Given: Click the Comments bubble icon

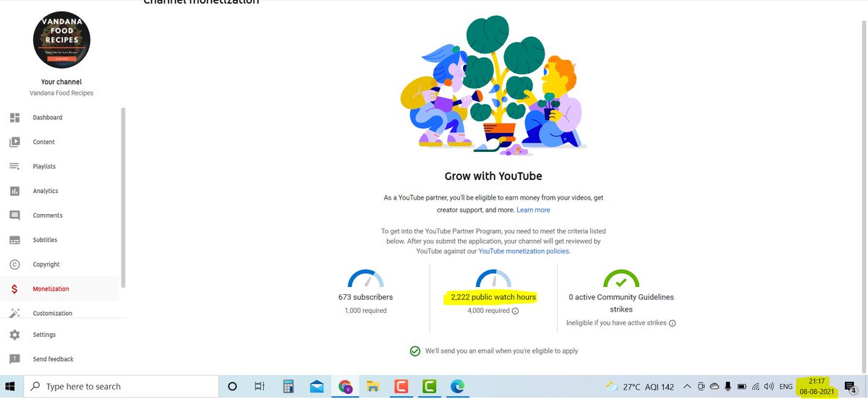Looking at the screenshot, I should click(x=14, y=215).
